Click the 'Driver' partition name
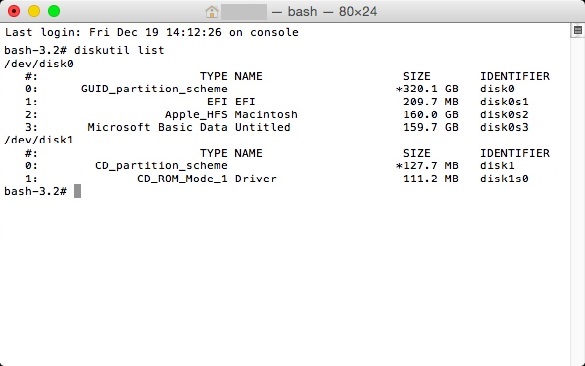The height and width of the screenshot is (366, 585). point(256,179)
